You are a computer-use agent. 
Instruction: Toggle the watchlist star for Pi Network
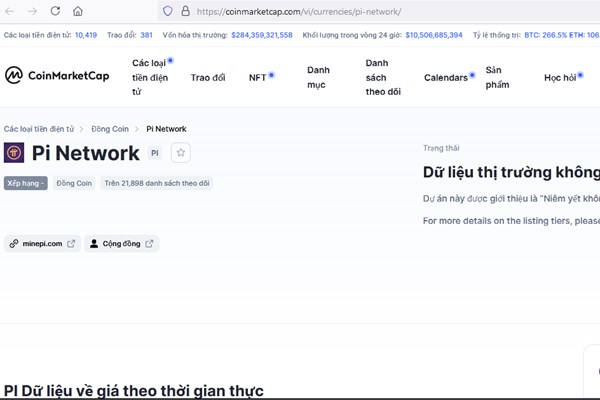[x=180, y=153]
